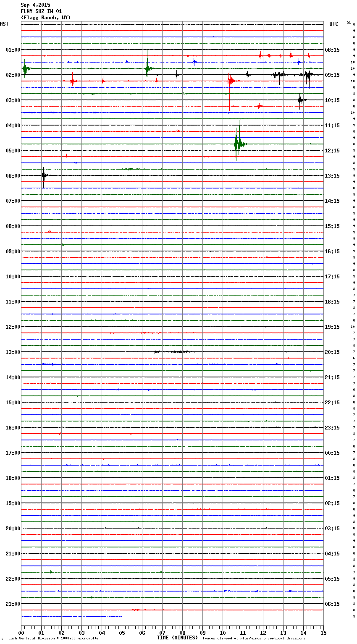Click the 03:15 UTC time label

pos(332,528)
